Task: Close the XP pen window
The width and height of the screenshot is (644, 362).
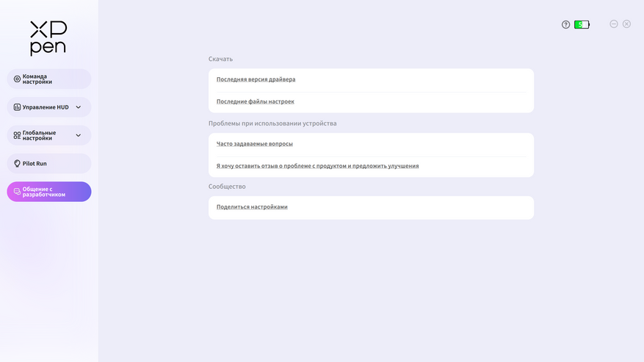Action: (x=626, y=23)
